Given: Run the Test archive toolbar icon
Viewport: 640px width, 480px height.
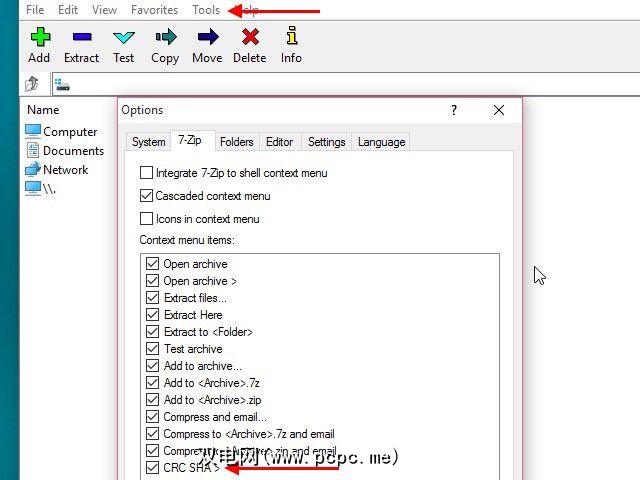Looking at the screenshot, I should (x=124, y=38).
